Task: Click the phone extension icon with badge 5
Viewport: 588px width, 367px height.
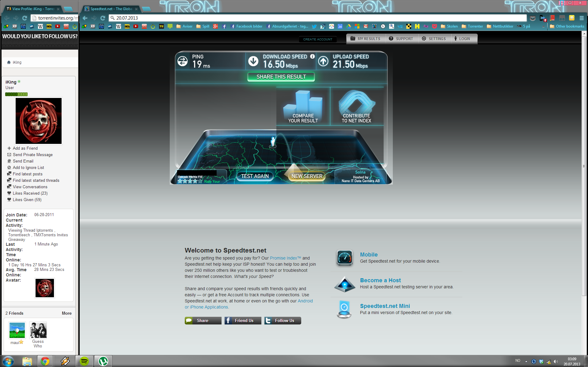Action: click(543, 18)
